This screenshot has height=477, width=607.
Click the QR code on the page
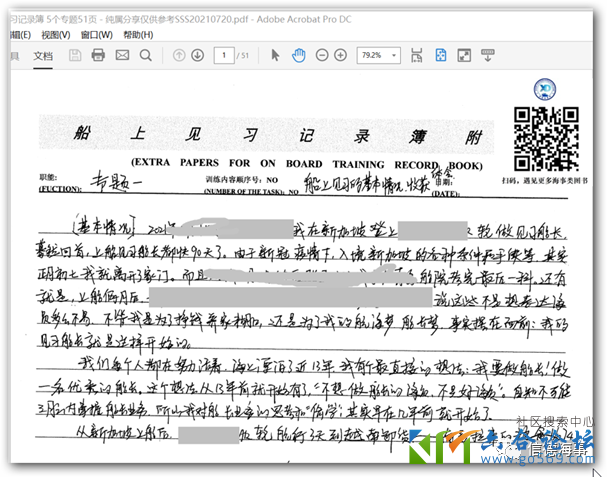click(x=546, y=139)
